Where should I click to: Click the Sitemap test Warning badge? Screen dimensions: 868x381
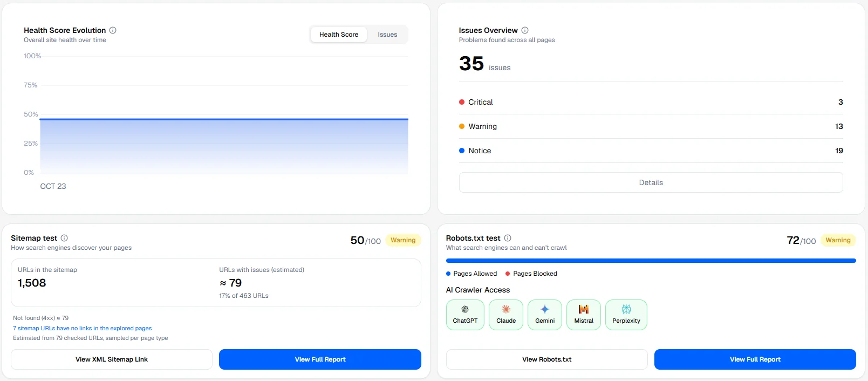pyautogui.click(x=403, y=240)
